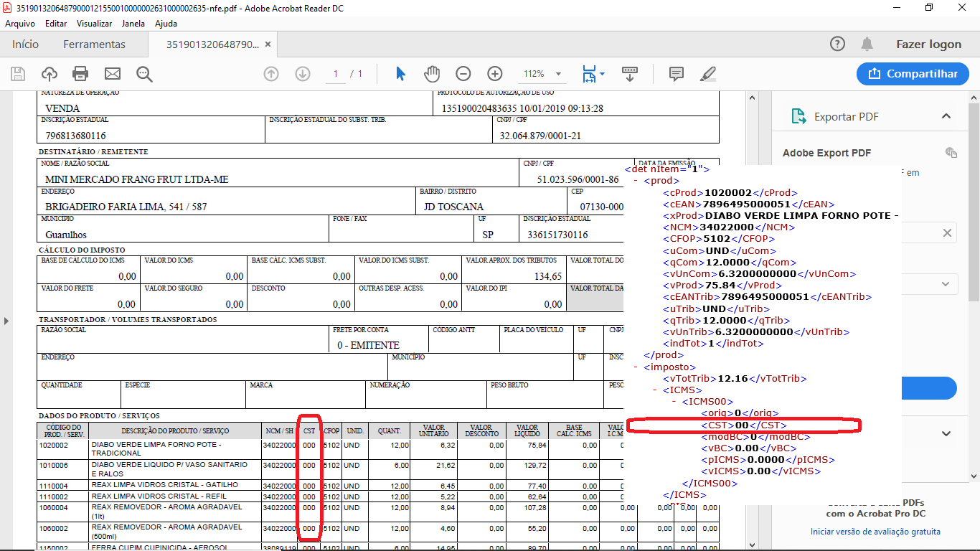Screen dimensions: 980x551
Task: Click the page number input field
Action: [336, 73]
